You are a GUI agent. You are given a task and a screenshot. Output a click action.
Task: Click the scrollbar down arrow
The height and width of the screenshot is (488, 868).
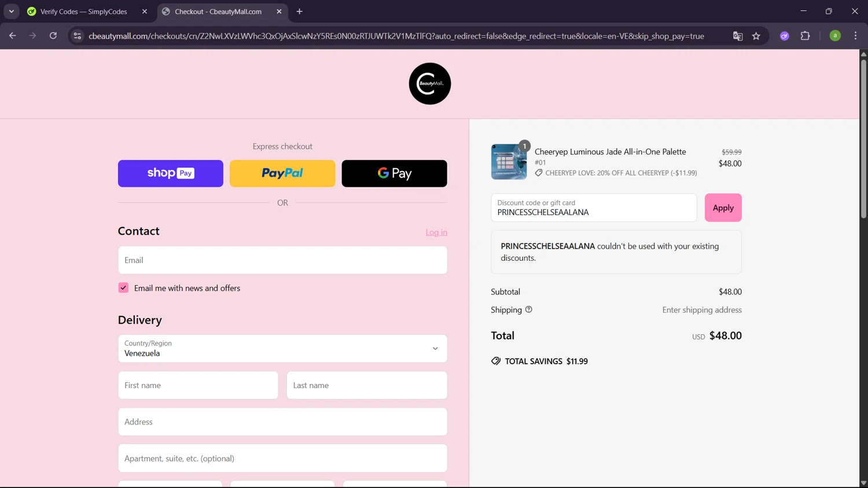pos(863,483)
